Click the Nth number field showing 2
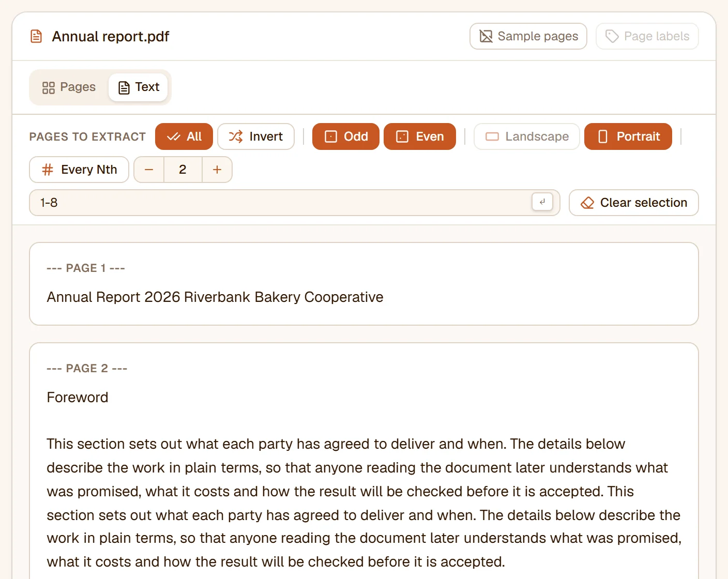 pos(183,170)
